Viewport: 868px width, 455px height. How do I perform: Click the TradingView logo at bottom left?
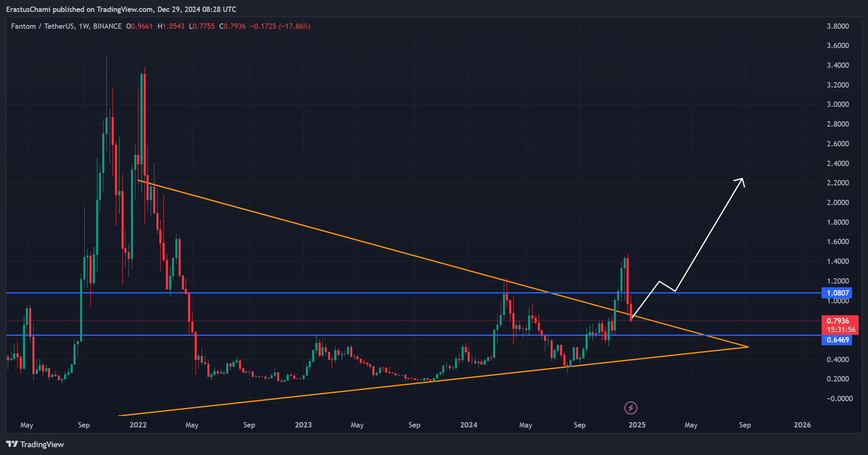coord(35,444)
